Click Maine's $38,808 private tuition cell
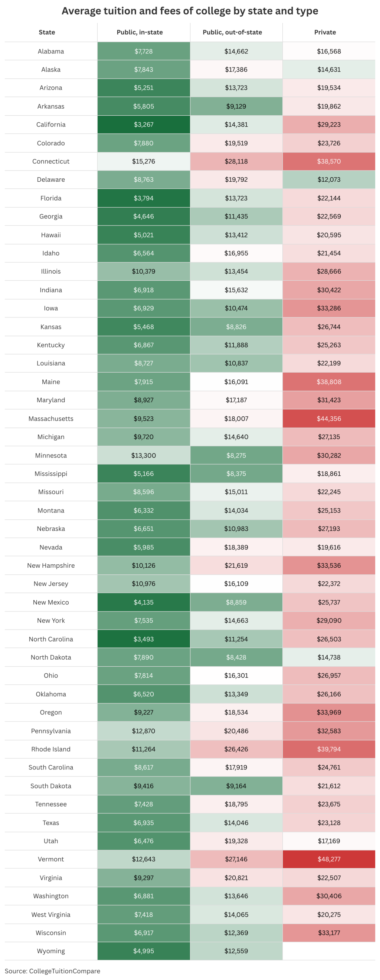This screenshot has height=980, width=380. [328, 382]
